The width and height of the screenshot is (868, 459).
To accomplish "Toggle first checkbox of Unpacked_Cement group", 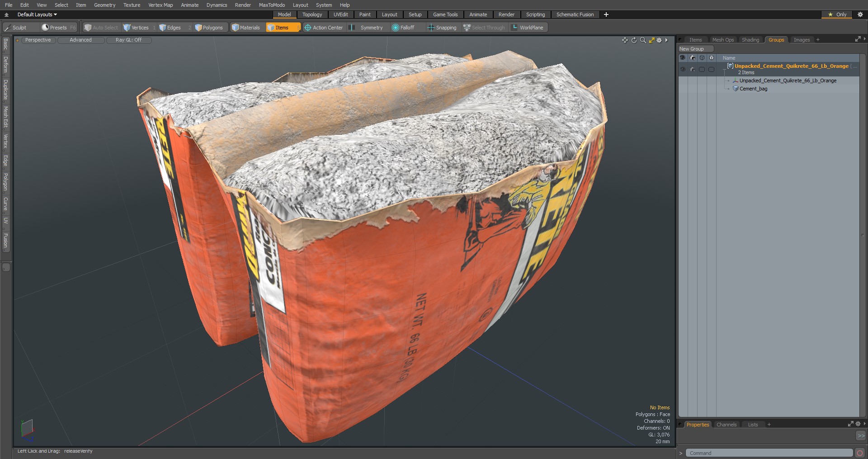I will tap(702, 69).
